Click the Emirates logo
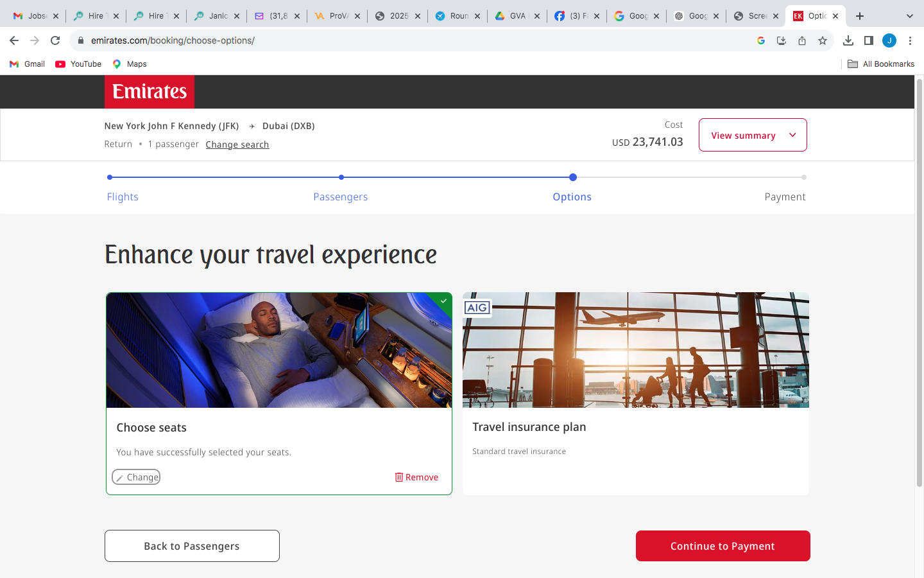 (150, 92)
